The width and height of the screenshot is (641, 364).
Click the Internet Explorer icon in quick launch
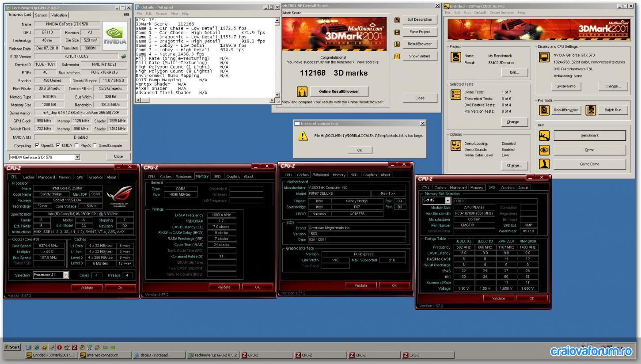coord(37,347)
